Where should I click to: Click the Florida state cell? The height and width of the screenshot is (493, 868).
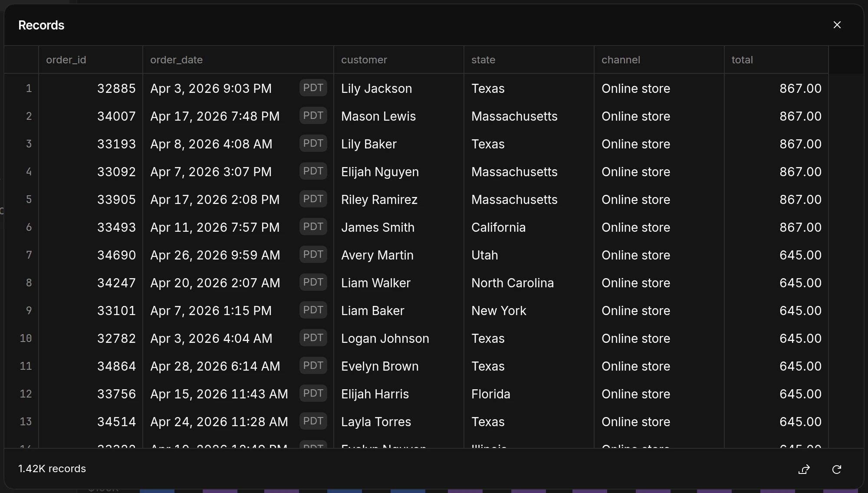[529, 394]
